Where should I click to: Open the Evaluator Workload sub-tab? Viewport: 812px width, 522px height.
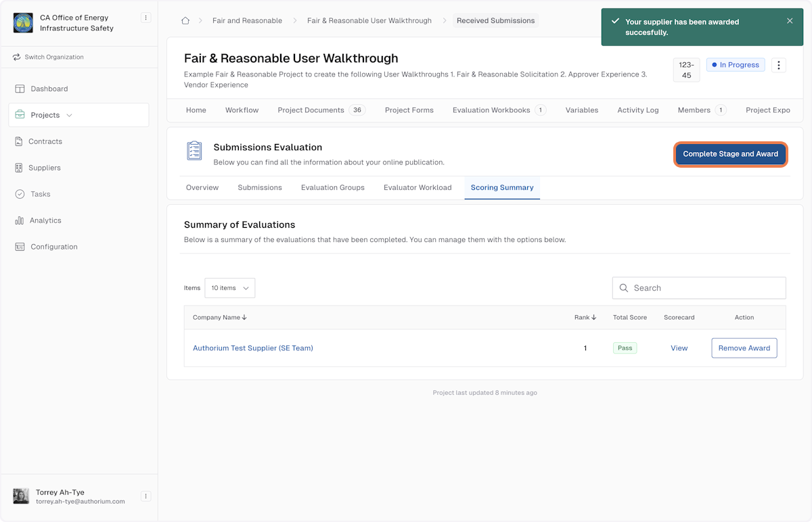(x=418, y=188)
